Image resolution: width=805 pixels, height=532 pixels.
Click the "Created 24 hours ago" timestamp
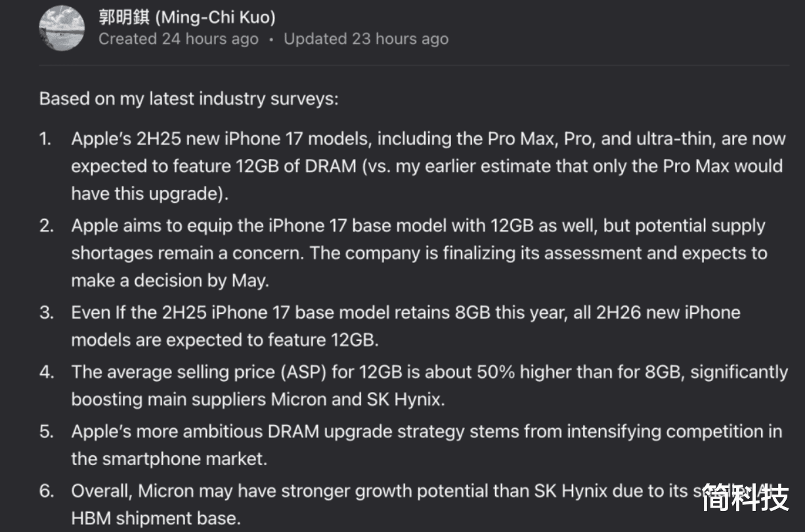click(178, 39)
